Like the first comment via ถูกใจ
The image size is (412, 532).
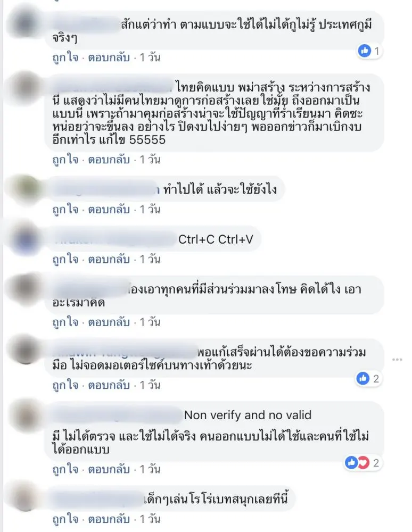[65, 57]
